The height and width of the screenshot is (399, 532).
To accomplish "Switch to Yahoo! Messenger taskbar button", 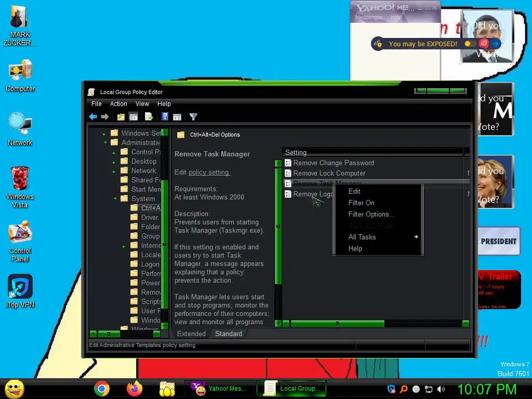I will tap(219, 389).
